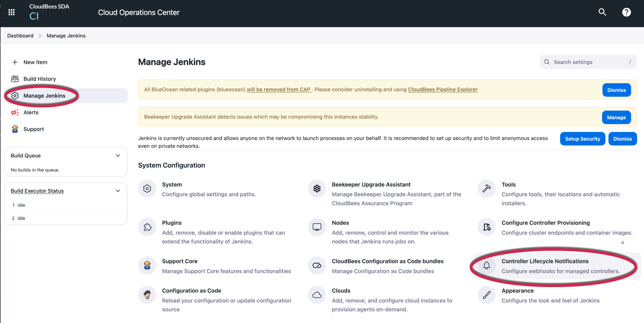Screen dimensions: 644x323
Task: Click the Controller Lifecycle Notifications bell icon
Action: point(486,265)
